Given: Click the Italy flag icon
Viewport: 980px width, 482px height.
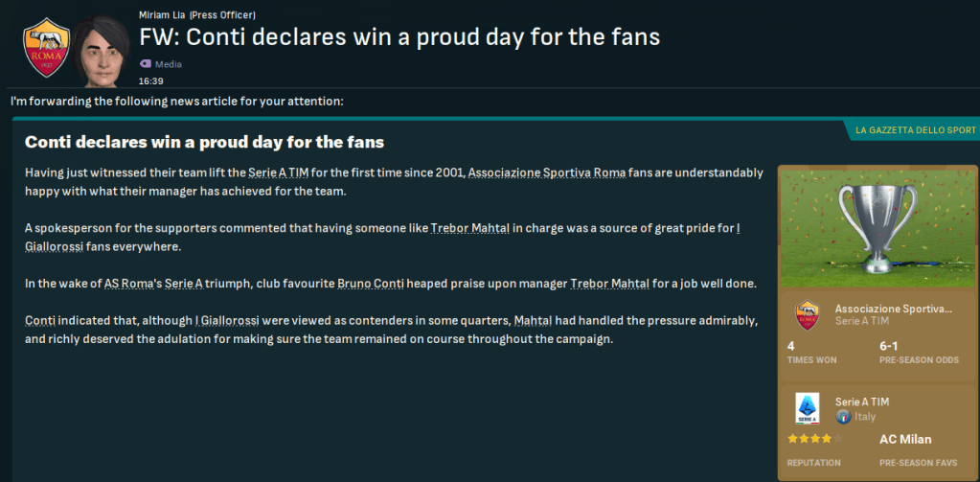Looking at the screenshot, I should 843,417.
